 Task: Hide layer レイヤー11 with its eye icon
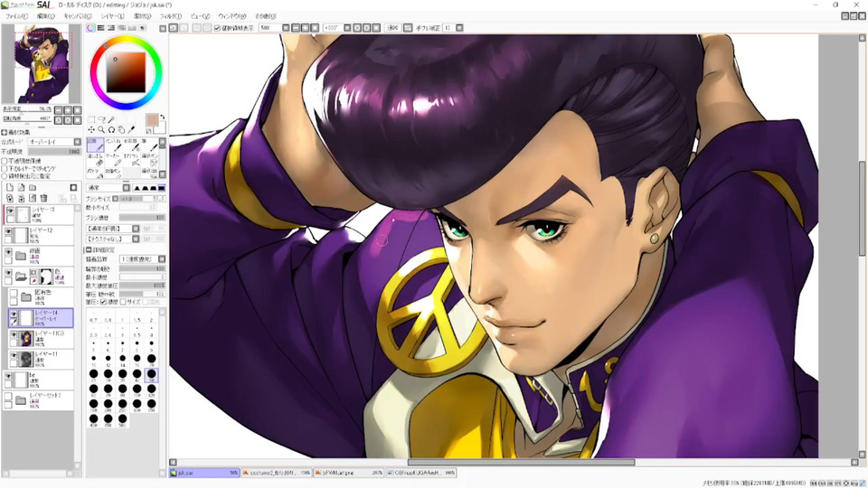coord(14,354)
